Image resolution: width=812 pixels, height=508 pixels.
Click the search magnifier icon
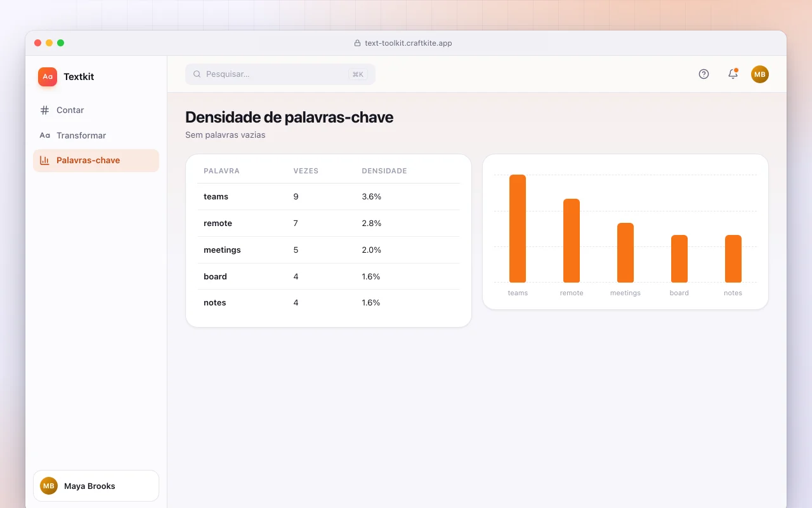point(197,74)
